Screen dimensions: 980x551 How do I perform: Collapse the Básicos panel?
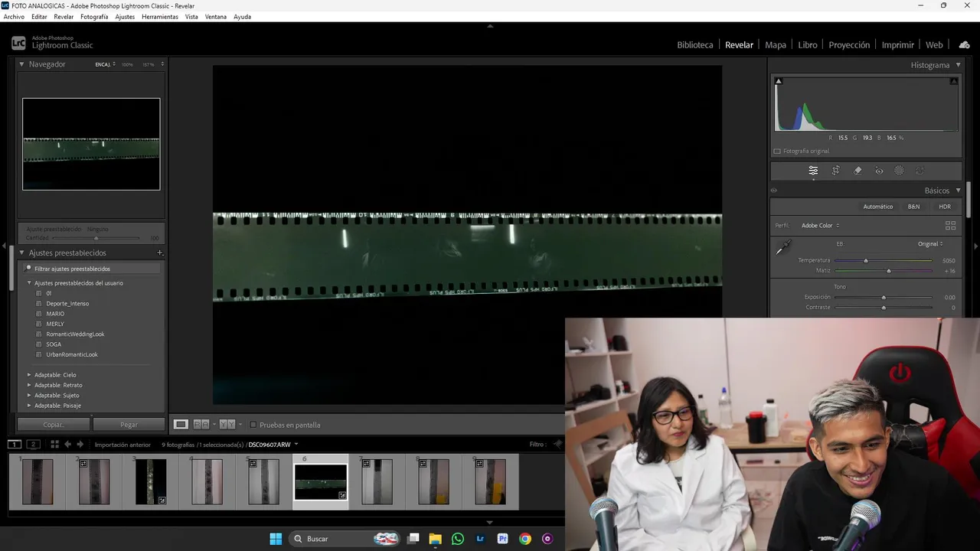pos(958,191)
